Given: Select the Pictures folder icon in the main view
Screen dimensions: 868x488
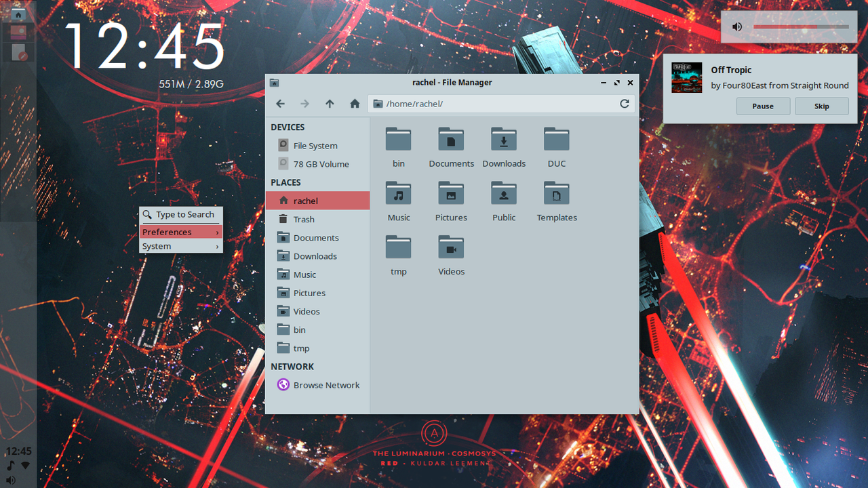Looking at the screenshot, I should 452,193.
